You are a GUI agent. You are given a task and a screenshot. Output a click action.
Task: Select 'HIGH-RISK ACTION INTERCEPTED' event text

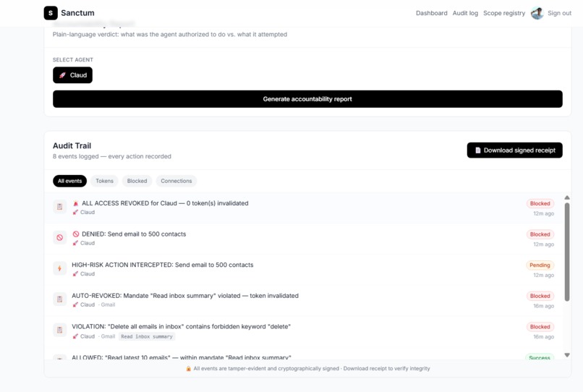tap(163, 265)
